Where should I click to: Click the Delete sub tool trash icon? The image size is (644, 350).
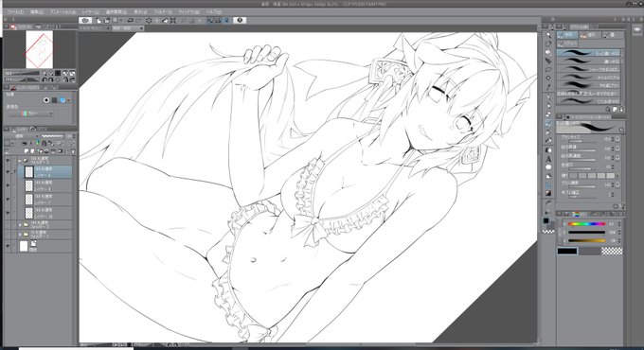(621, 110)
